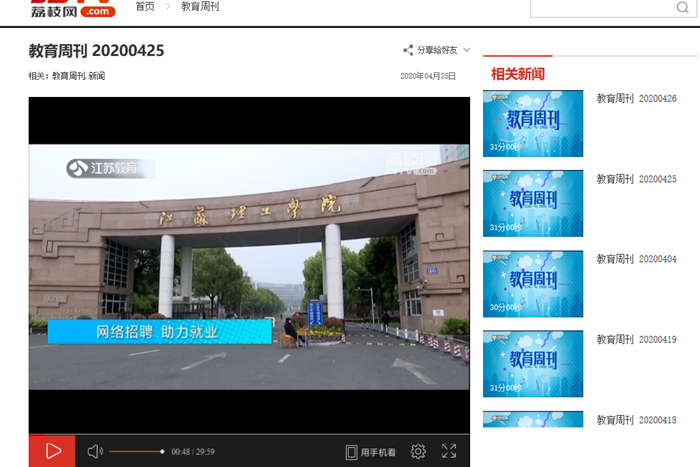Expand the 分享给好友 dropdown arrow

[x=466, y=50]
